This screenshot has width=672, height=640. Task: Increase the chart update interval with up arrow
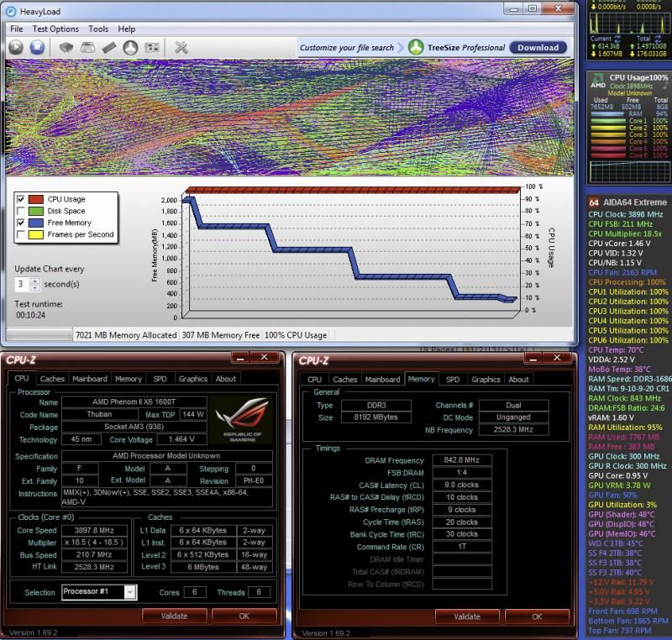36,281
